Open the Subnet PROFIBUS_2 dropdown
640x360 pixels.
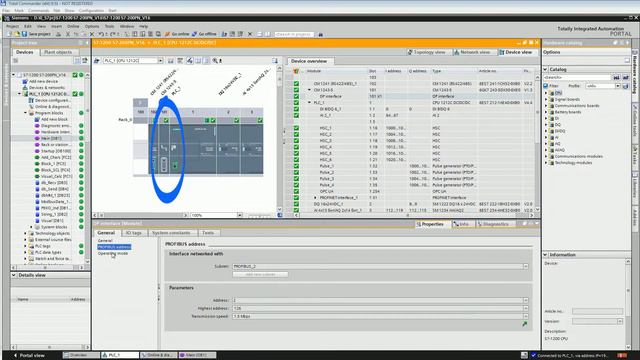[525, 267]
